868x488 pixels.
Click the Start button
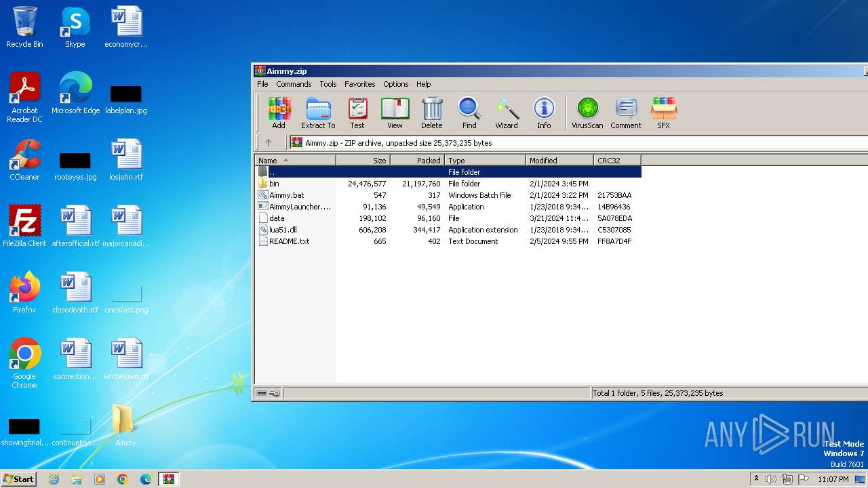click(19, 479)
